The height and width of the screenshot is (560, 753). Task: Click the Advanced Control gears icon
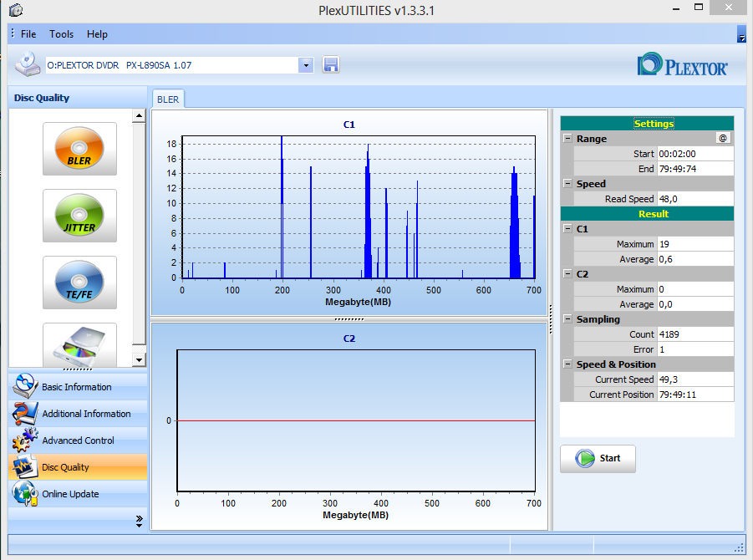pyautogui.click(x=24, y=440)
